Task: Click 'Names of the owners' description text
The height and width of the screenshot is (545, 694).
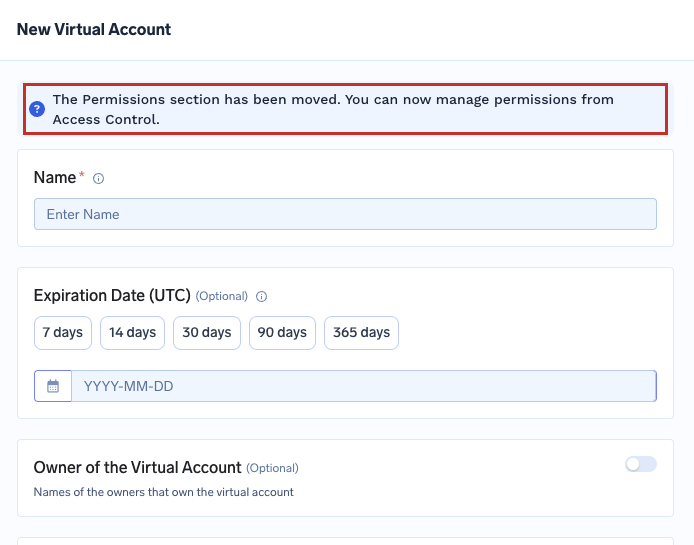Action: pyautogui.click(x=164, y=492)
